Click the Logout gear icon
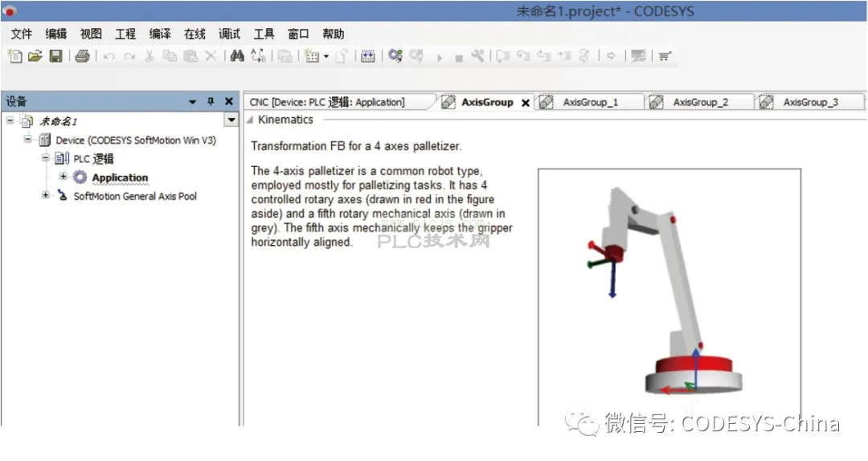This screenshot has height=461, width=868. [x=416, y=56]
